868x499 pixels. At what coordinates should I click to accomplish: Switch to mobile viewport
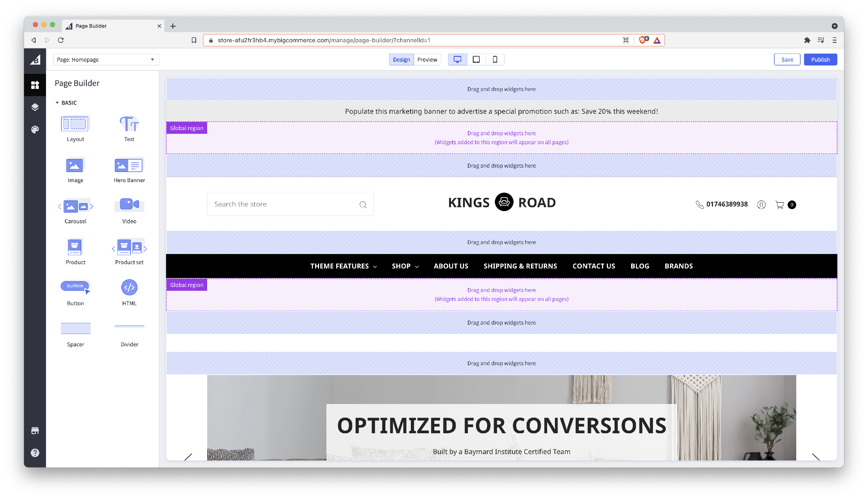(x=495, y=59)
